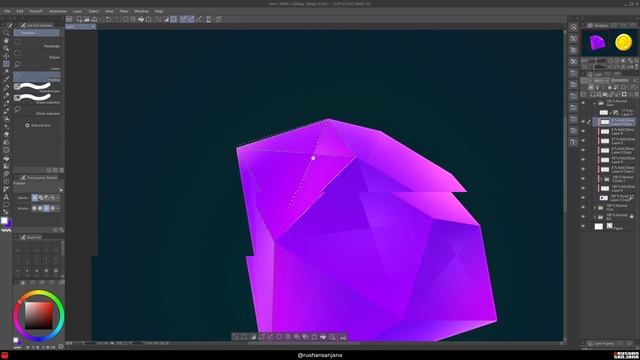Select the Pencil tool
640x360 pixels.
(x=6, y=96)
